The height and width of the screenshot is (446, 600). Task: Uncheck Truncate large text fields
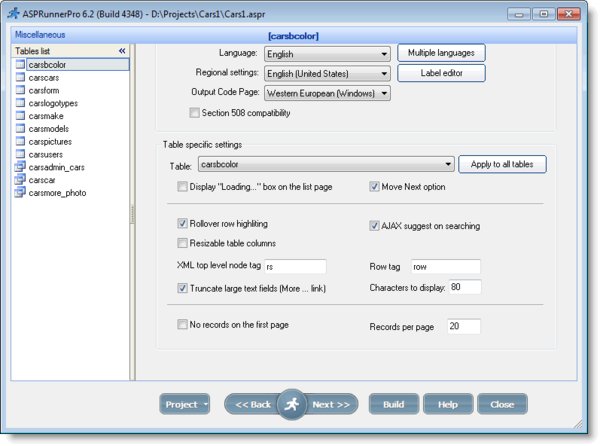(183, 288)
